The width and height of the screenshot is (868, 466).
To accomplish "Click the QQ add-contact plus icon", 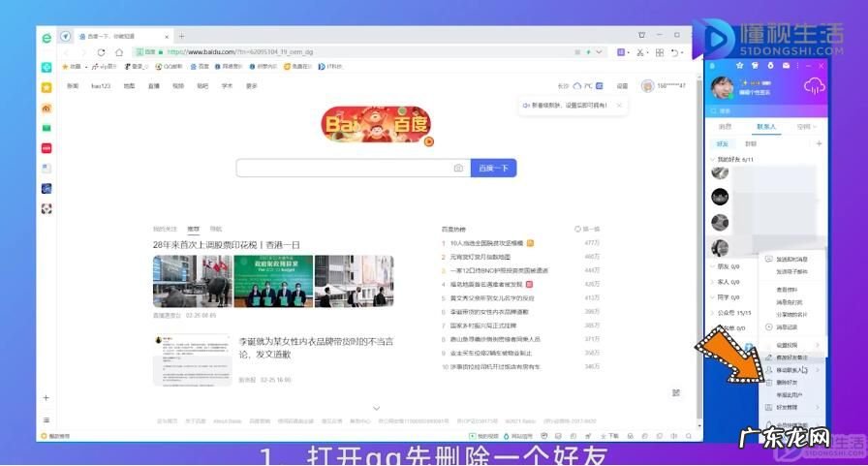I will 819,144.
